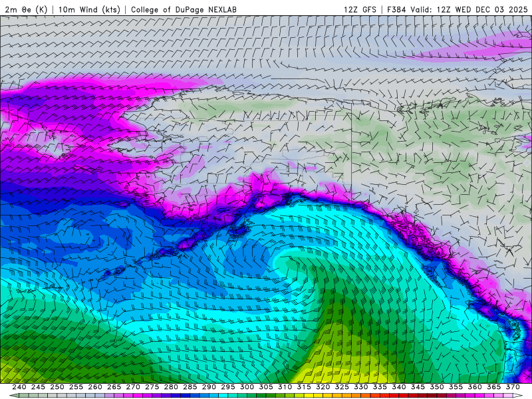The image size is (532, 399).
Task: Click the 'Valid: 12Z WED DEC 03 2025' text
Action: 469,9
